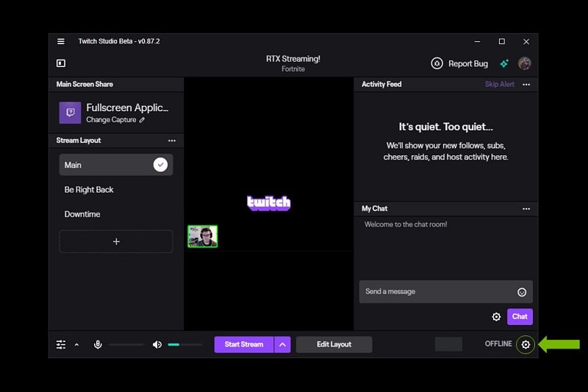
Task: Adjust the microphone volume slider
Action: click(126, 344)
